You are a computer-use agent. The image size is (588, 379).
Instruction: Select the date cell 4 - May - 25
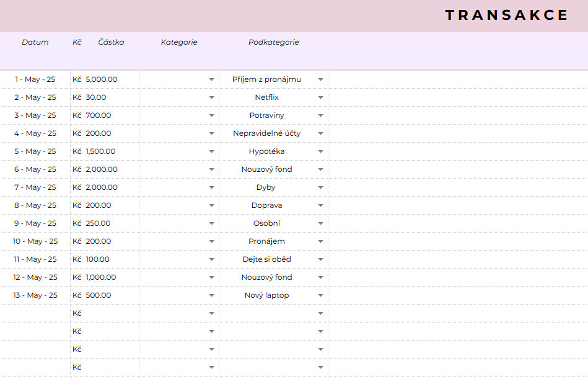coord(35,133)
